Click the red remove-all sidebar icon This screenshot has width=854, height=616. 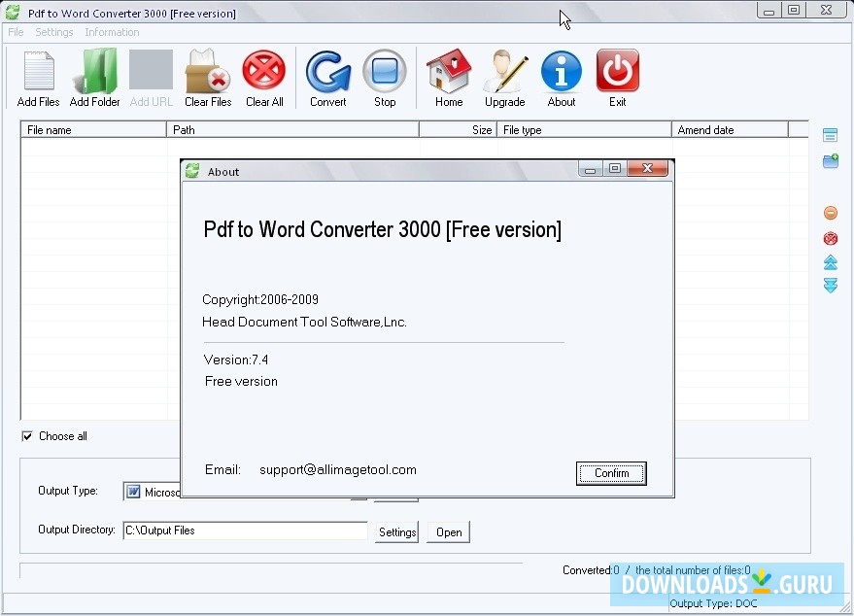831,238
